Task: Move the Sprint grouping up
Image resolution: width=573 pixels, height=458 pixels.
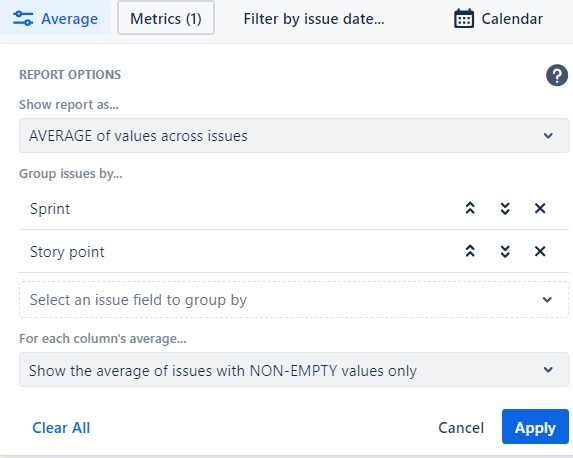Action: coord(470,208)
